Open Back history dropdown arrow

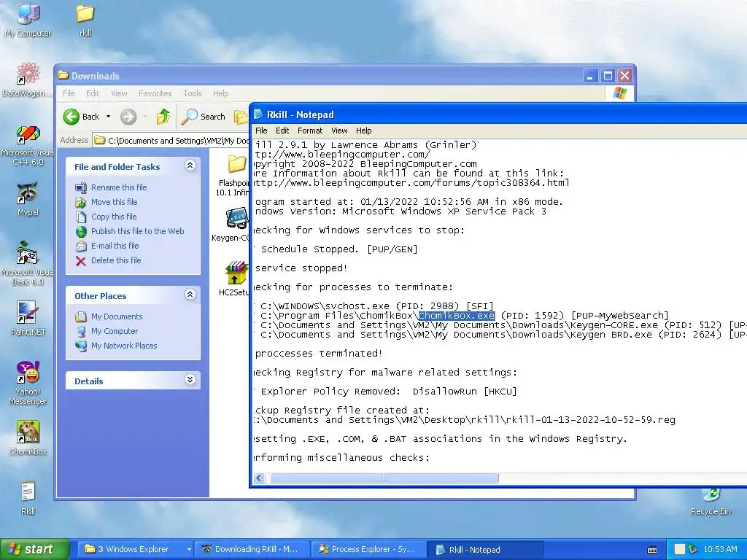tap(108, 117)
